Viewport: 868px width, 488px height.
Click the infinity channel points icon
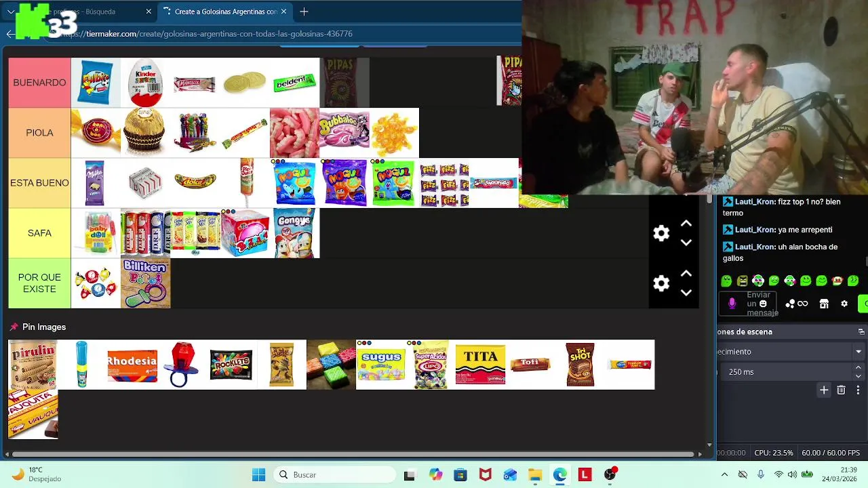[x=803, y=304]
